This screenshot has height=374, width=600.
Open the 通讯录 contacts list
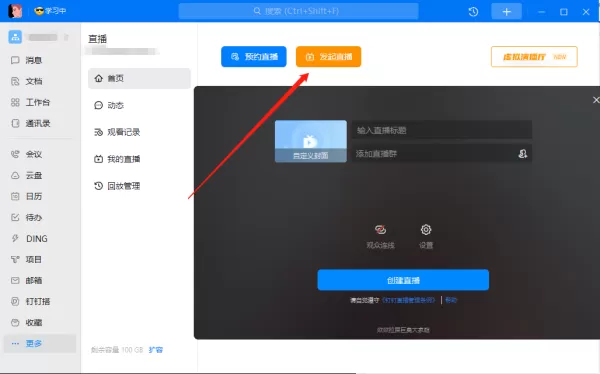point(31,123)
